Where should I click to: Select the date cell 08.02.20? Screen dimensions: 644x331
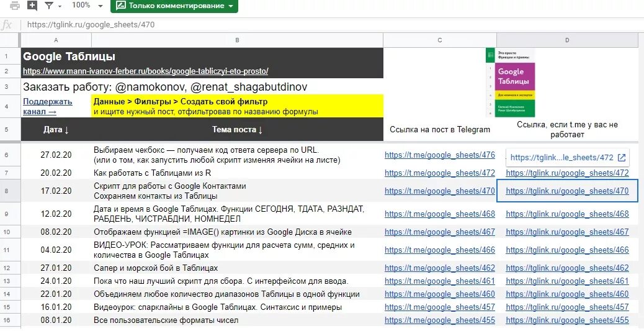click(x=56, y=232)
